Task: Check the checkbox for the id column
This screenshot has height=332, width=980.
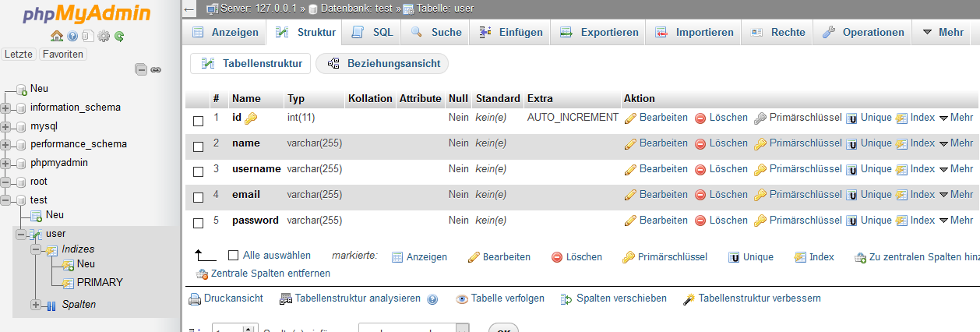Action: pos(198,121)
